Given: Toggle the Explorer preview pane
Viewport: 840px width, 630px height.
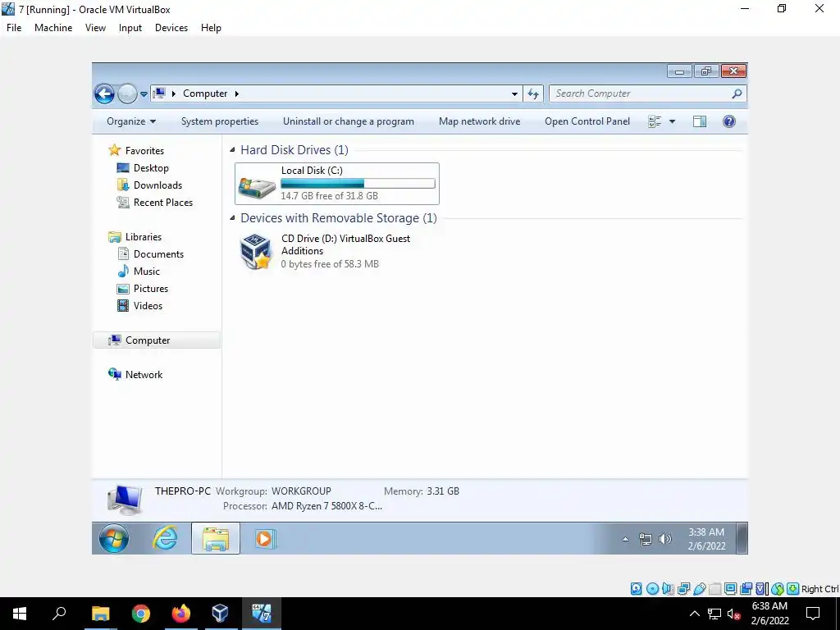Looking at the screenshot, I should click(x=700, y=121).
